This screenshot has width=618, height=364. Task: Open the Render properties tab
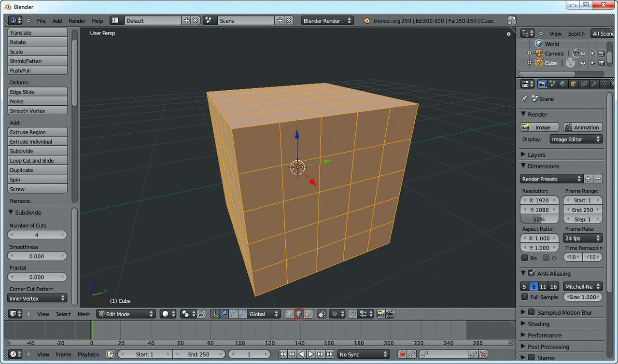[542, 84]
